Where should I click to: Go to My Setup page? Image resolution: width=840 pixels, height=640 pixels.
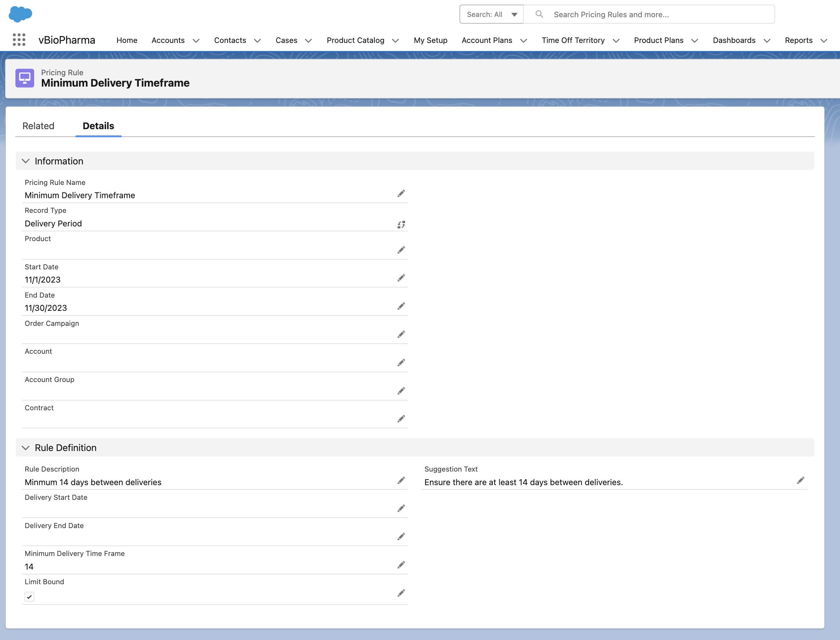(x=430, y=40)
